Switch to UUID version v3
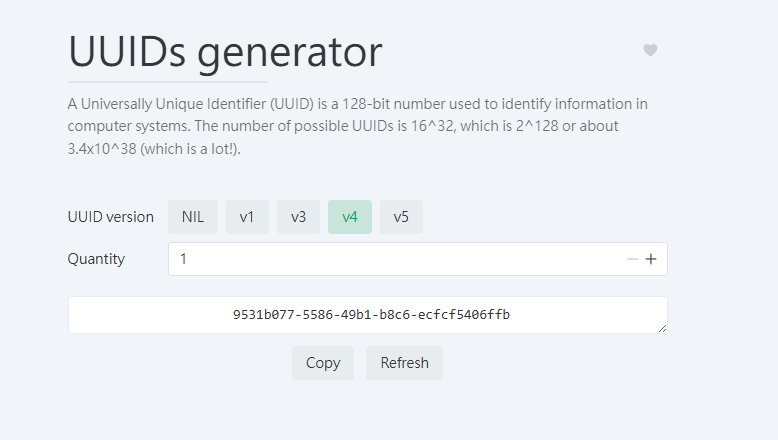Screen dimensions: 778x440 (298, 217)
